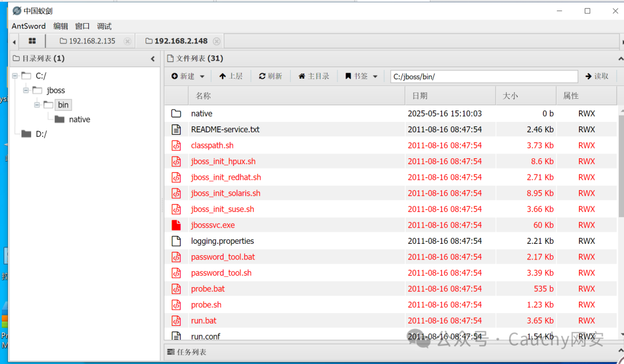Collapse the 文件列表 panel arrow
The image size is (624, 364).
[621, 59]
